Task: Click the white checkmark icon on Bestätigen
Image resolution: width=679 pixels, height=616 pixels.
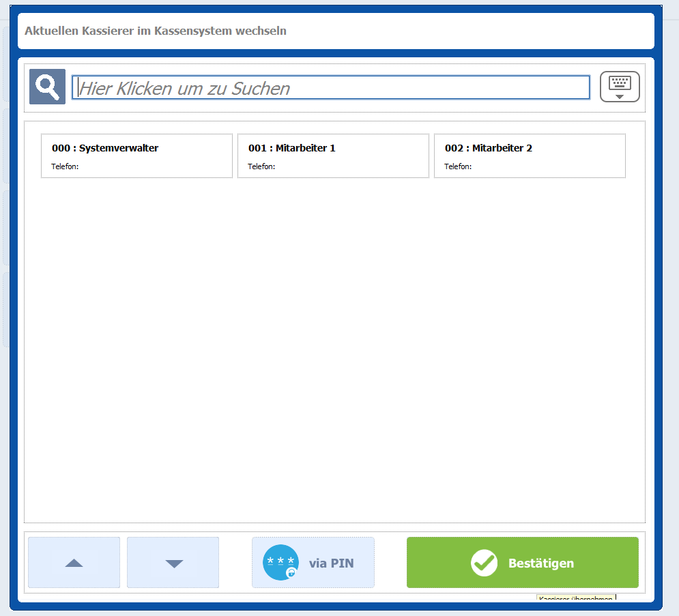Action: [x=484, y=563]
